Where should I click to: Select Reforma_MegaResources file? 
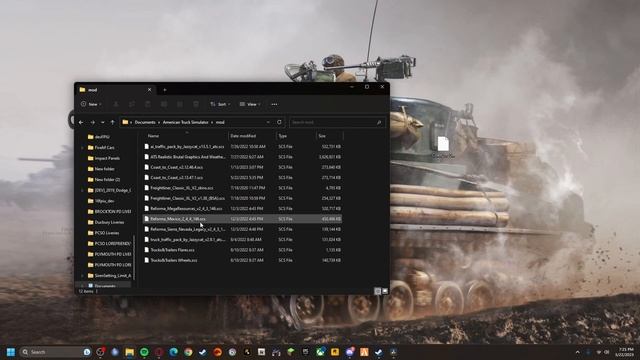pos(242,209)
